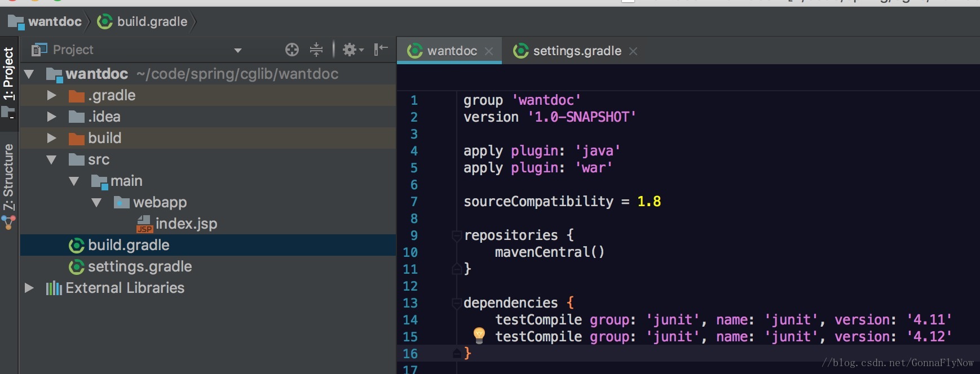The width and height of the screenshot is (980, 374).
Task: Collapse the main folder
Action: coord(74,181)
